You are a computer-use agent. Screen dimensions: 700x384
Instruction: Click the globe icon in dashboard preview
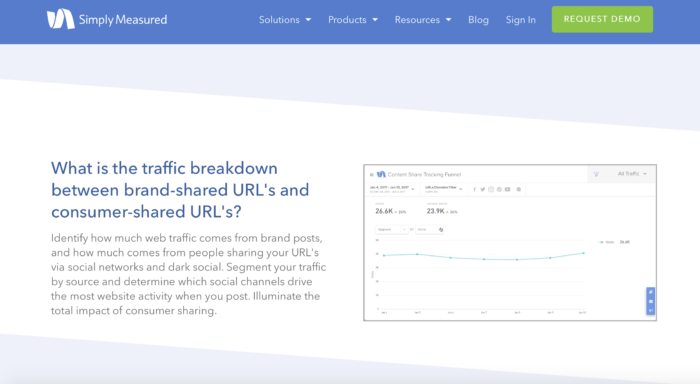point(519,189)
